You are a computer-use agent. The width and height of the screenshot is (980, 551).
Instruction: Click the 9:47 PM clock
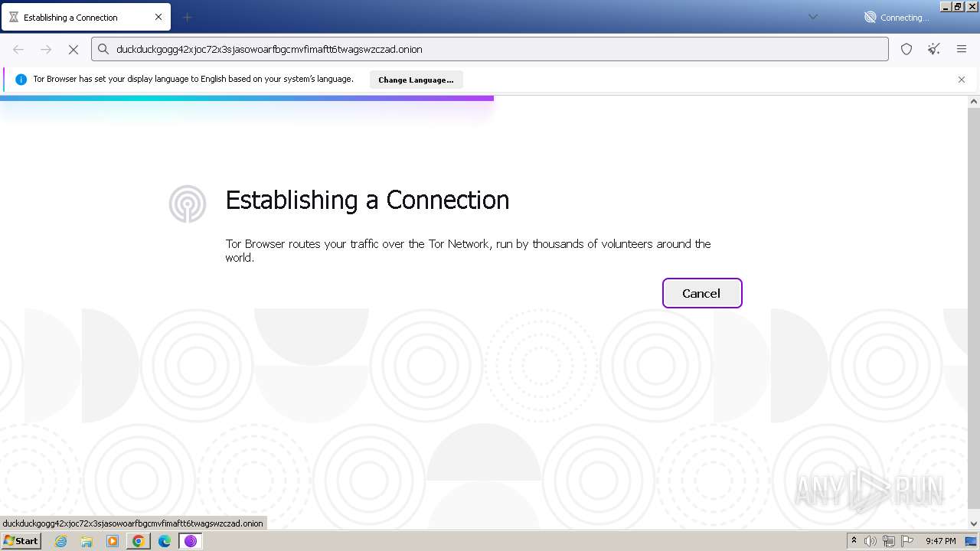pos(941,541)
